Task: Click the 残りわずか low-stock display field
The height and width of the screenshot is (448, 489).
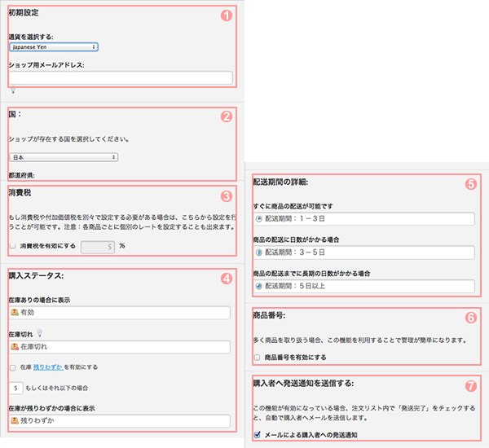Action: 120,421
